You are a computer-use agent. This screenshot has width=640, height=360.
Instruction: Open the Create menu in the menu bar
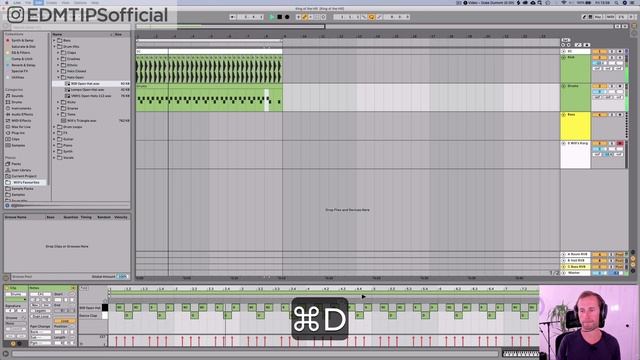[x=52, y=2]
